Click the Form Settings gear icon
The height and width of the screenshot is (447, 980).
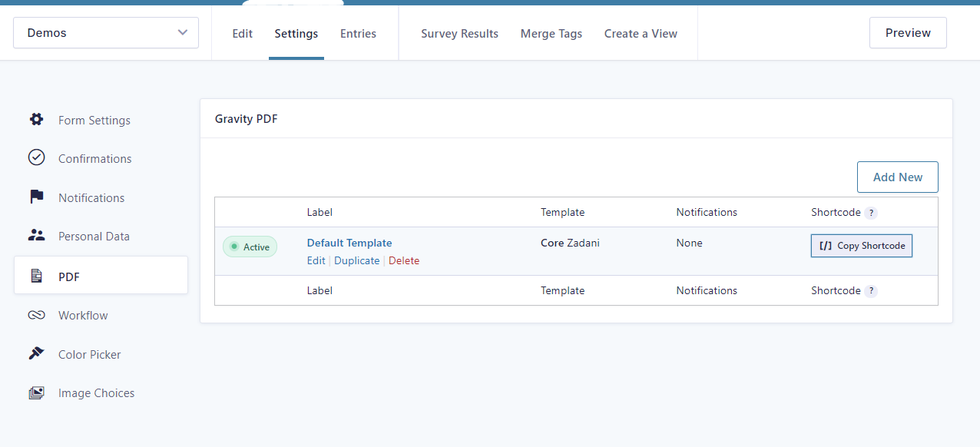coord(36,120)
